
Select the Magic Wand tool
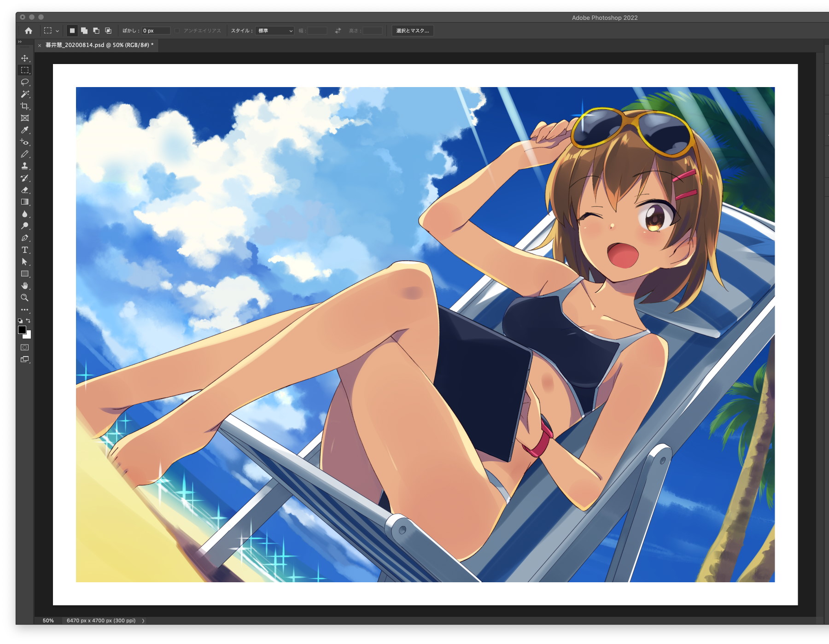coord(24,94)
